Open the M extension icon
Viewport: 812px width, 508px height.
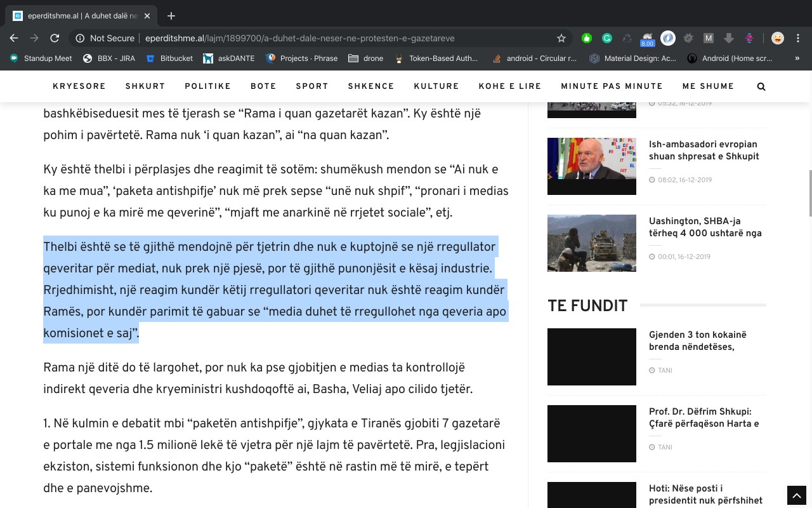(709, 38)
